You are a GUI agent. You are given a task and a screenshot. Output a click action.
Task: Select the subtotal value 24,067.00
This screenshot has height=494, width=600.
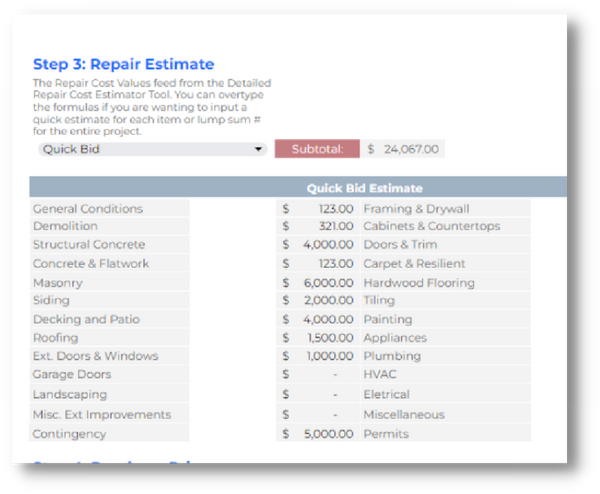coord(402,150)
